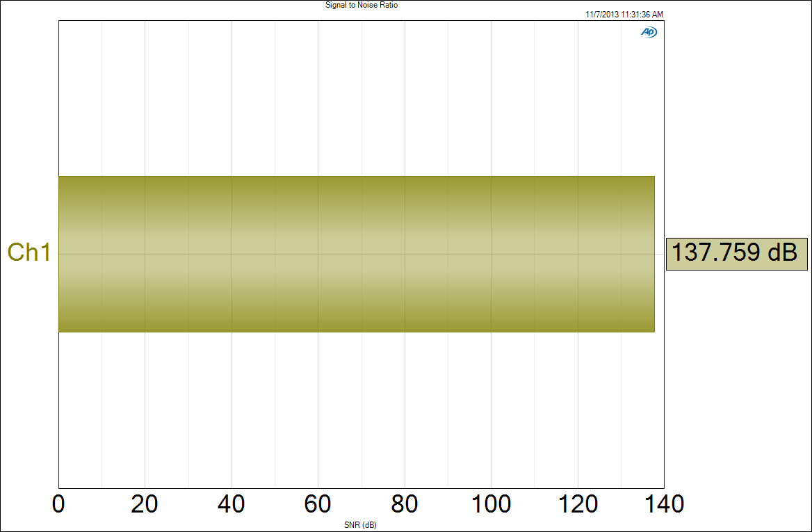The width and height of the screenshot is (812, 532).
Task: Click the 20 axis tick label
Action: pyautogui.click(x=145, y=503)
